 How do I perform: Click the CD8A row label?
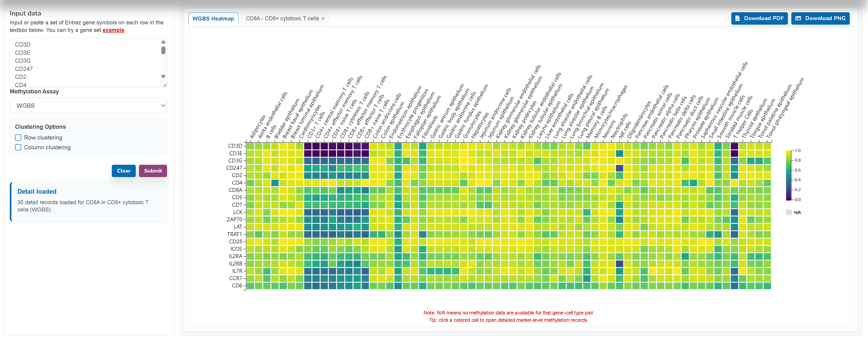[x=235, y=190]
